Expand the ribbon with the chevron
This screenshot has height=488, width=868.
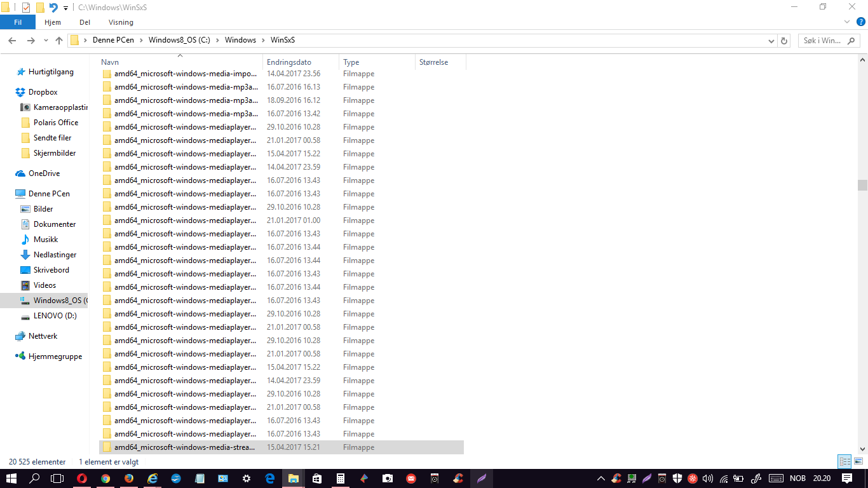(x=847, y=22)
